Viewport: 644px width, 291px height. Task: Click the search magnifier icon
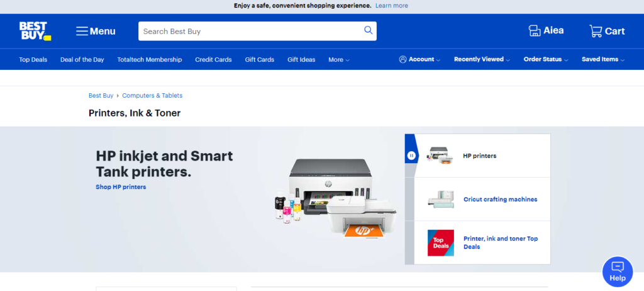point(369,30)
